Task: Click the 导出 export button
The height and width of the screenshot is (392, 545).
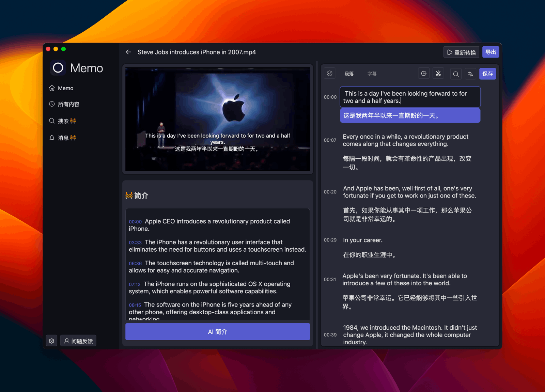Action: (490, 52)
